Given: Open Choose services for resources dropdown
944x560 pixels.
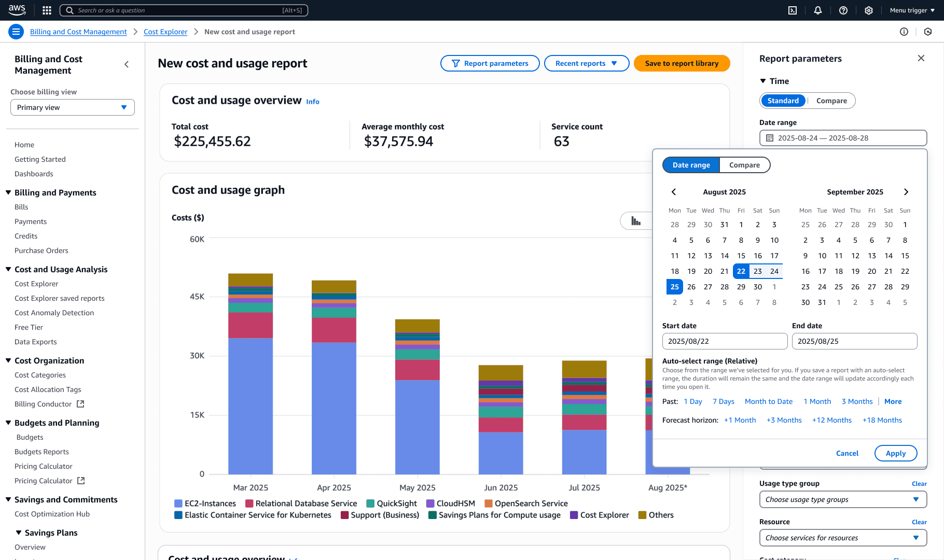Looking at the screenshot, I should pyautogui.click(x=843, y=538).
